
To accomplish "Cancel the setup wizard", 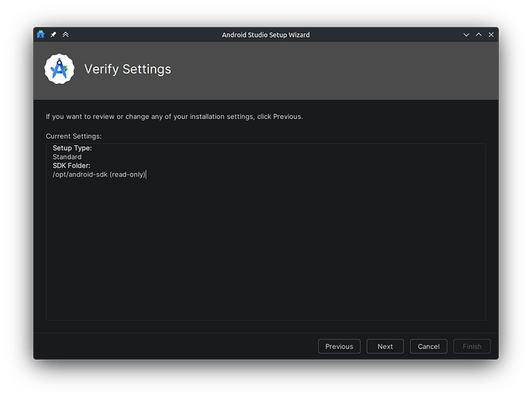I will (428, 346).
